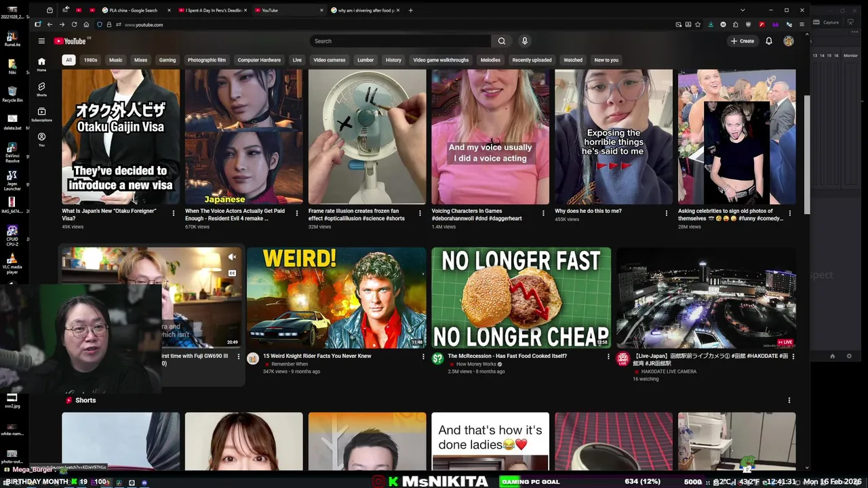Open Subscriptions in the YouTube sidebar
The image size is (868, 488).
(x=41, y=114)
